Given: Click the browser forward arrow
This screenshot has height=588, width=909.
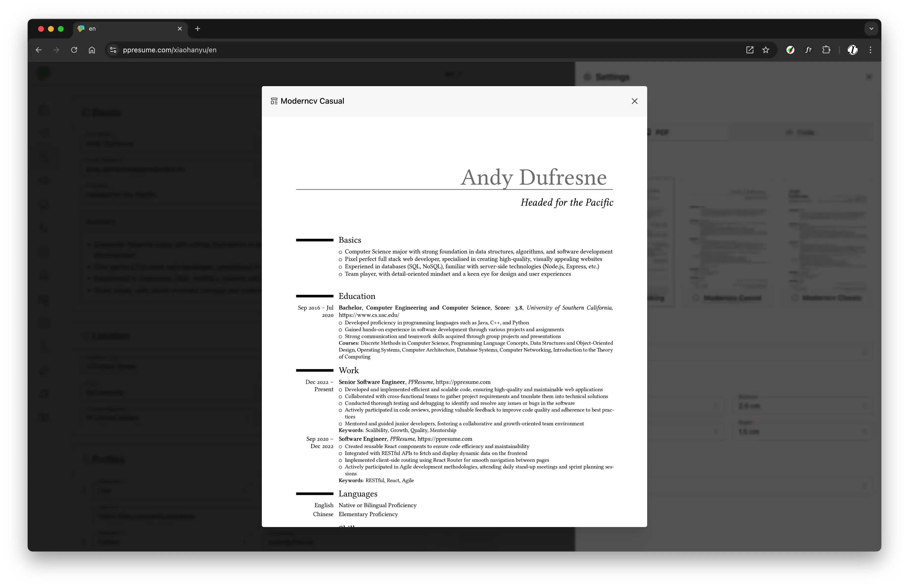Looking at the screenshot, I should pos(56,50).
